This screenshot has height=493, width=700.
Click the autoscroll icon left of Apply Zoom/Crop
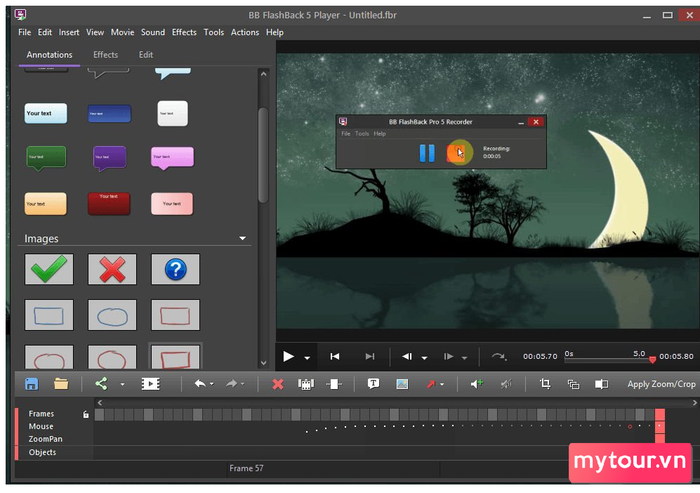[601, 384]
